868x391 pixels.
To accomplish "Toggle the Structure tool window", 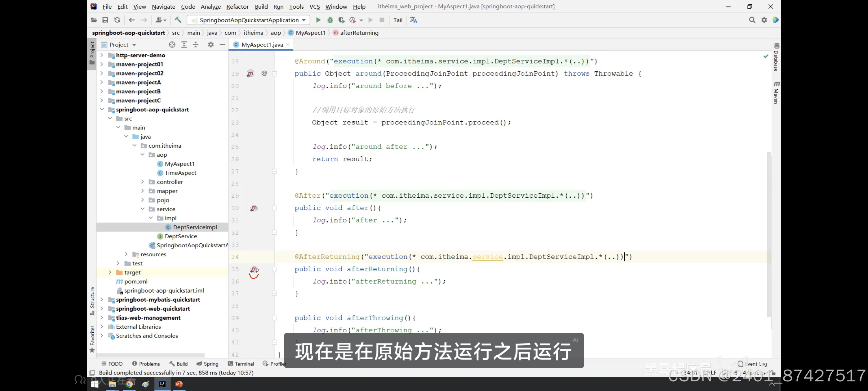I will [92, 300].
